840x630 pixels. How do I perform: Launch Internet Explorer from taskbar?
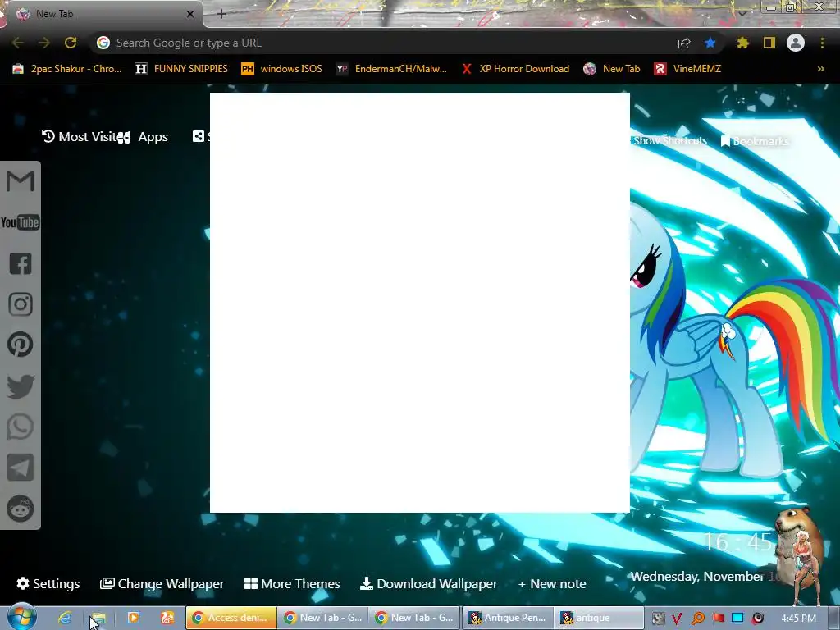pos(65,618)
